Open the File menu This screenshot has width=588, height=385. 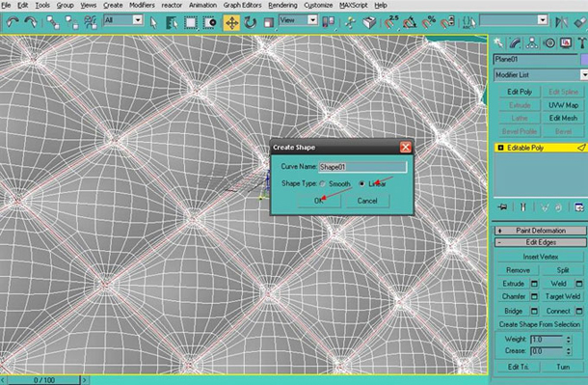tap(6, 5)
